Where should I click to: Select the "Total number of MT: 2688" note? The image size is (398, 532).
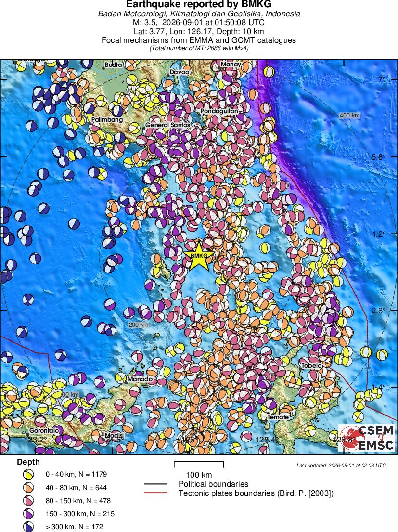199,48
